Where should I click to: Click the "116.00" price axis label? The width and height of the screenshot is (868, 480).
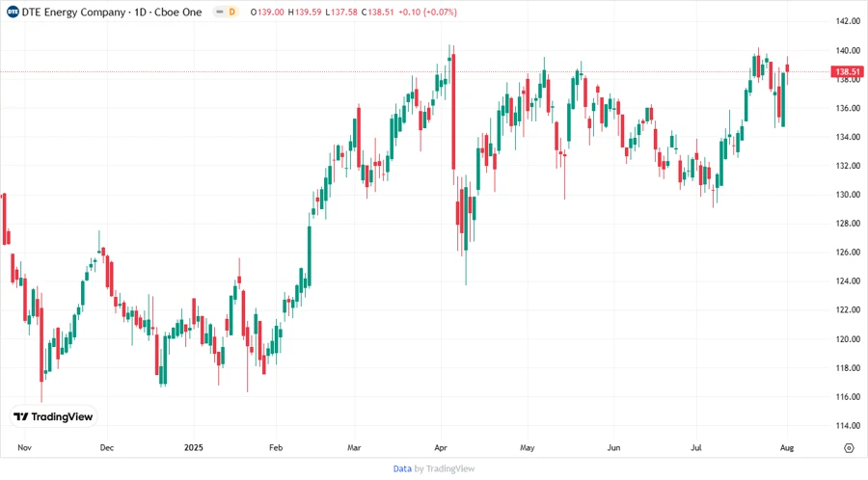[x=848, y=396]
